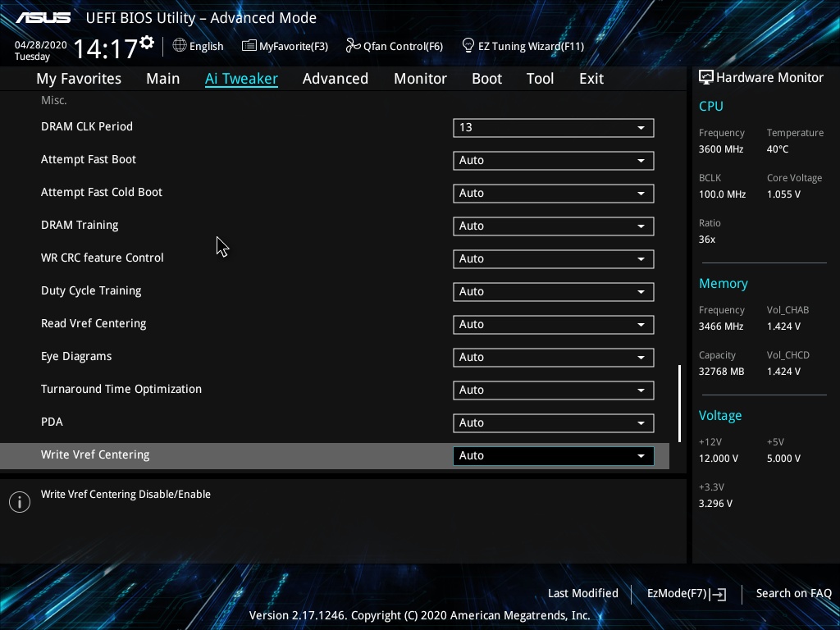This screenshot has width=840, height=630.
Task: Click the globe language icon
Action: pos(180,46)
